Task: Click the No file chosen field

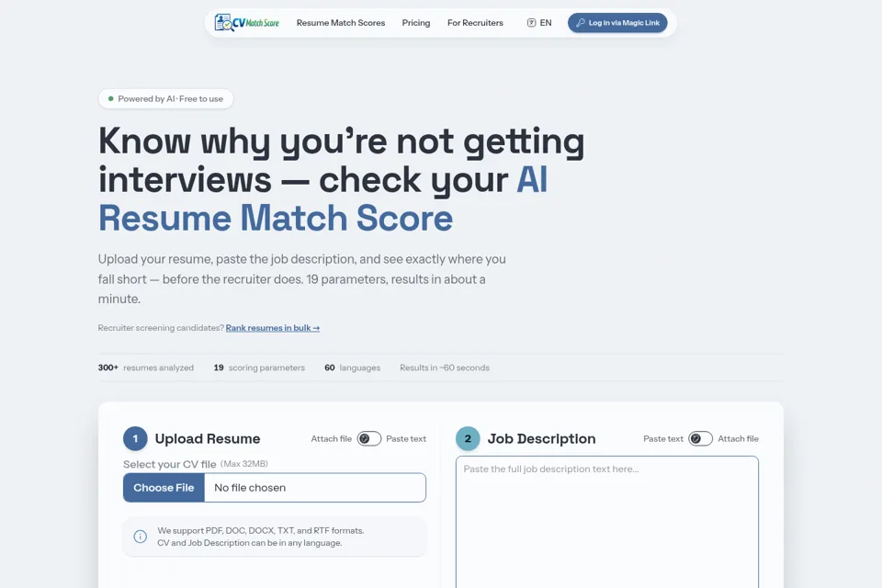Action: pos(315,487)
